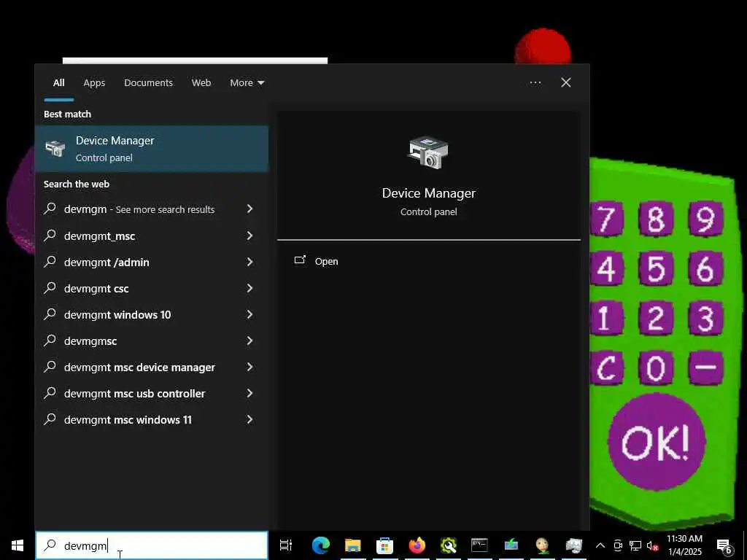Click the muted volume tray icon
Image resolution: width=747 pixels, height=560 pixels.
(x=652, y=545)
